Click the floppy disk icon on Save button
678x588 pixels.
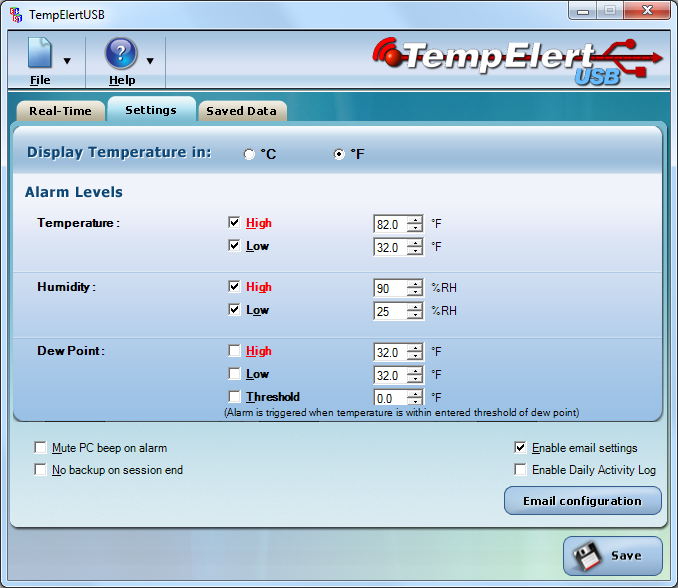tap(587, 556)
